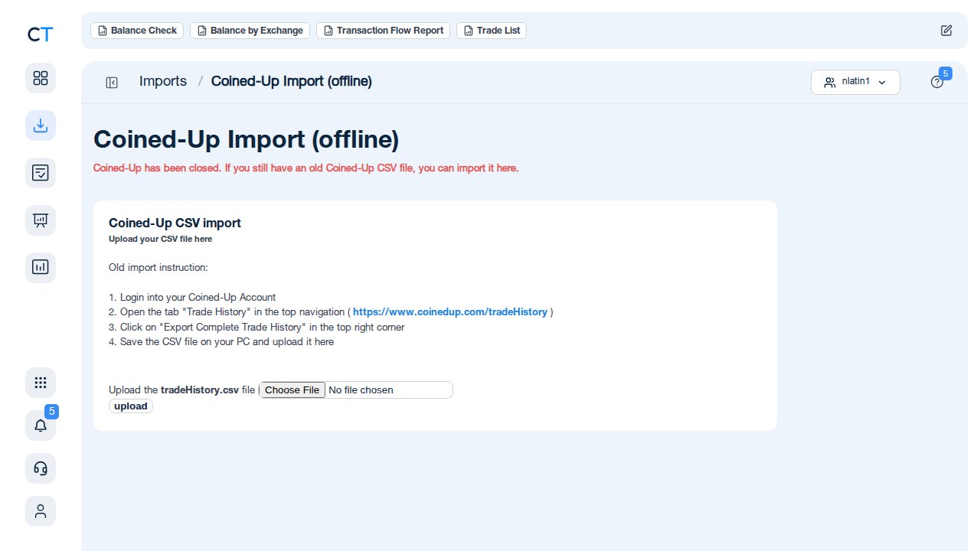This screenshot has width=980, height=551.
Task: Open the bar chart analytics icon in the sidebar
Action: [x=41, y=268]
